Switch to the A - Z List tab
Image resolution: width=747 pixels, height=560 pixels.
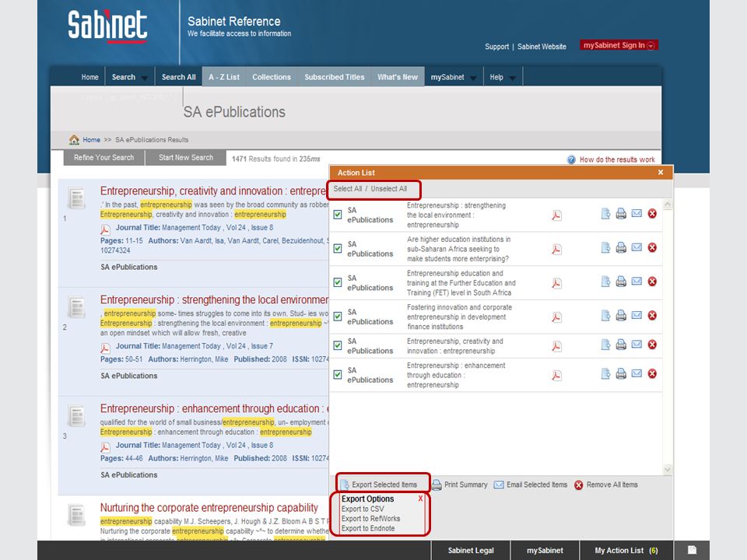coord(224,77)
